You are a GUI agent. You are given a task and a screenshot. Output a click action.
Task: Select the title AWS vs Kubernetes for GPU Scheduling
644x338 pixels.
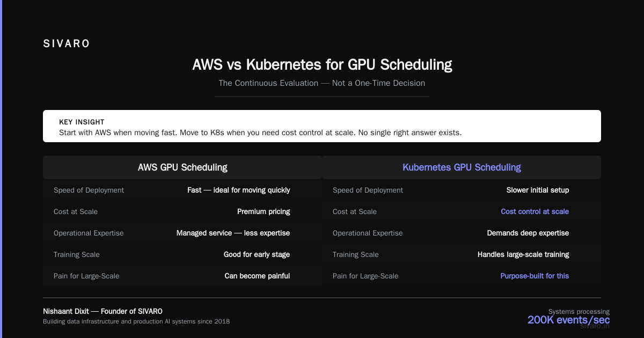click(x=322, y=65)
